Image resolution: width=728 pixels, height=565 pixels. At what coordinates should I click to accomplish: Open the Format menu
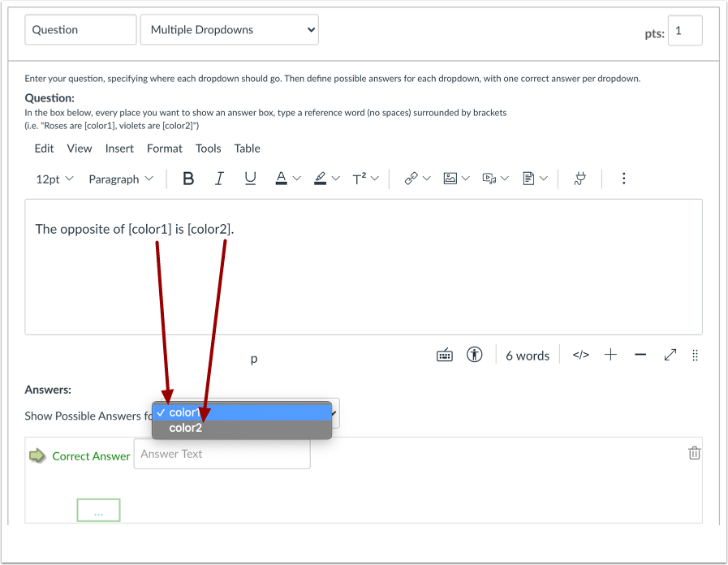point(164,149)
